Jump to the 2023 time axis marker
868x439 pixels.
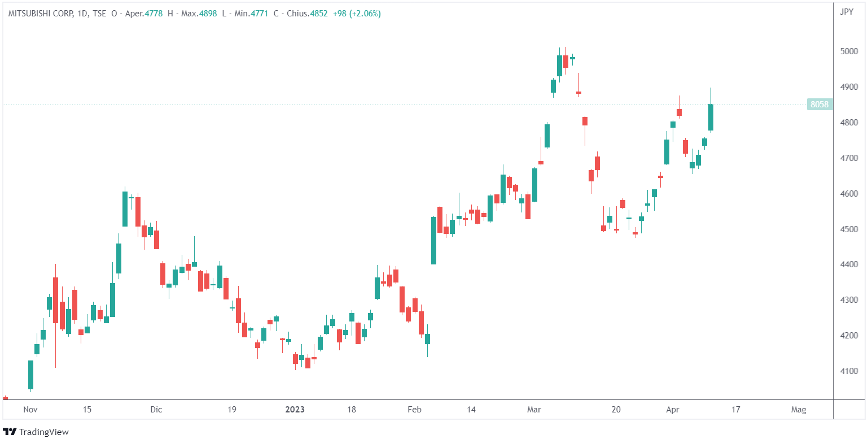coord(295,410)
